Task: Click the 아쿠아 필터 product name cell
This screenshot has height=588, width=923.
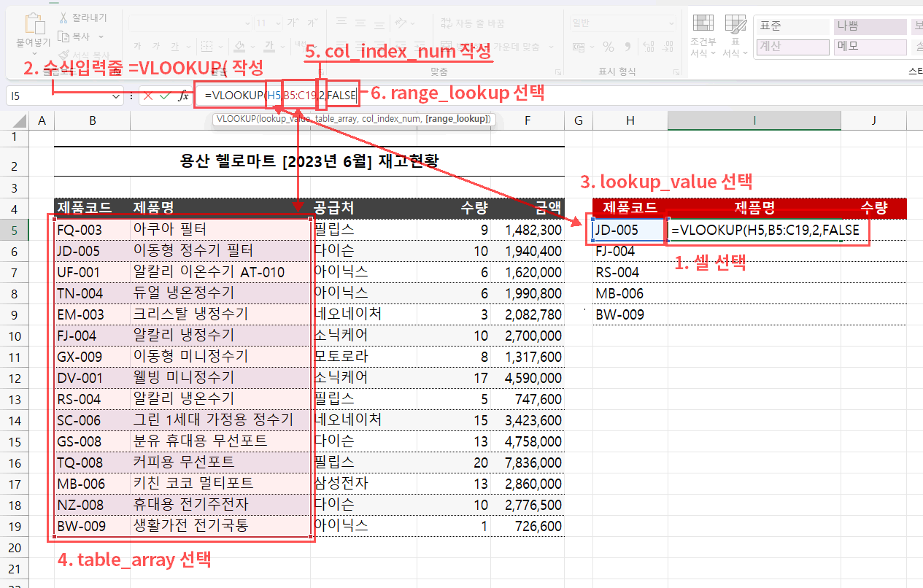Action: pos(220,230)
